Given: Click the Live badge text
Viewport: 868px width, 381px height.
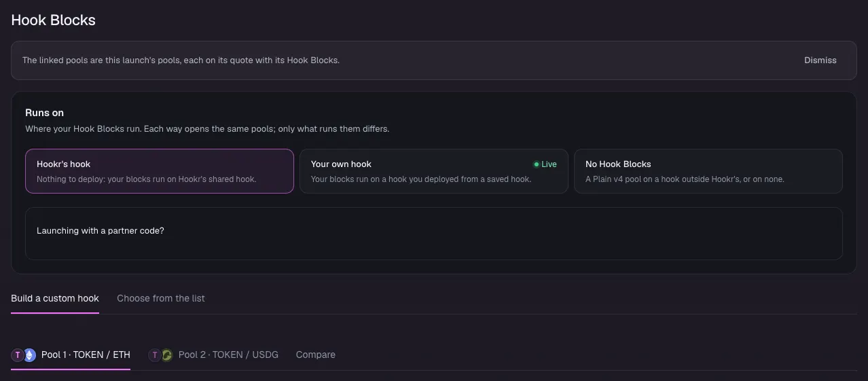Looking at the screenshot, I should tap(549, 164).
